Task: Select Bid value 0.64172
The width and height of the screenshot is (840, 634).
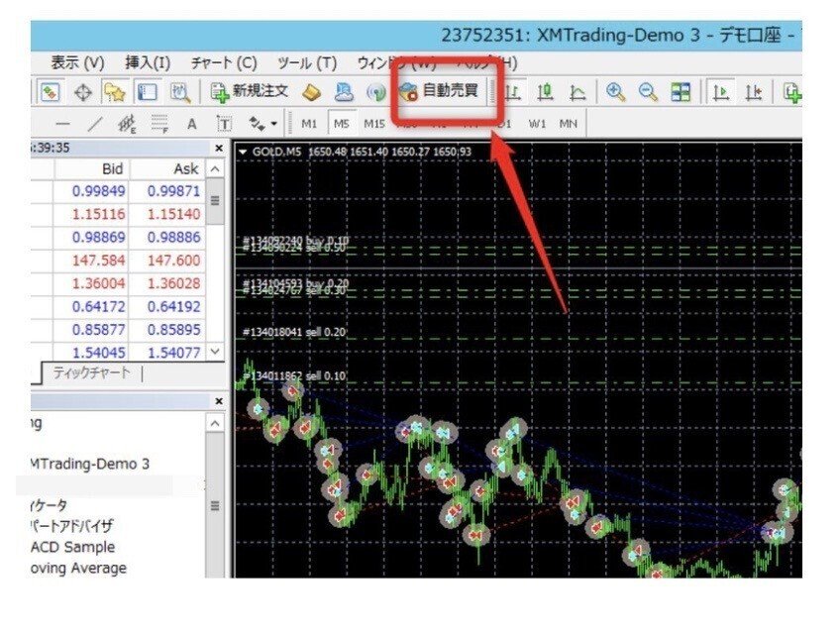Action: pyautogui.click(x=99, y=306)
